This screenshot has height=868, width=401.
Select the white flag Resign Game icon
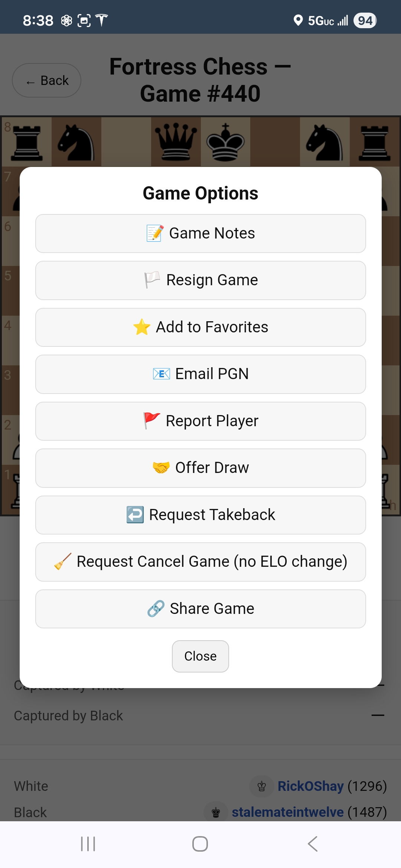[152, 280]
